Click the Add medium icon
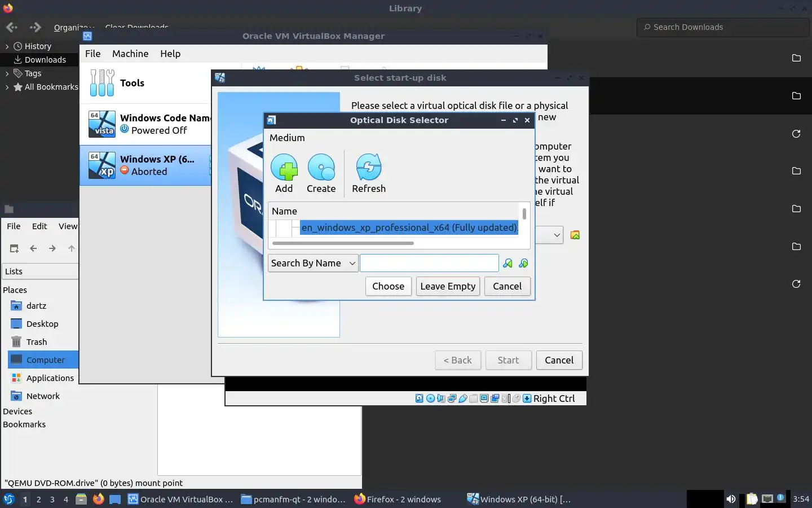Image resolution: width=812 pixels, height=508 pixels. pos(284,168)
